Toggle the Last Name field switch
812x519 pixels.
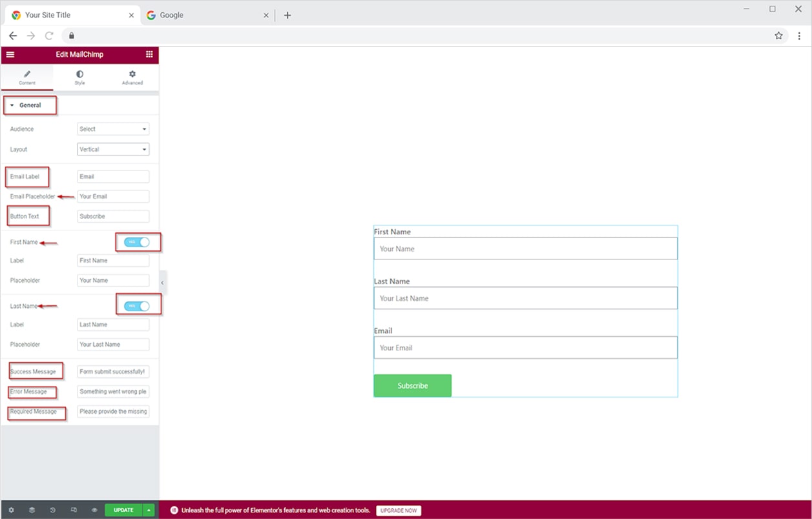point(137,306)
